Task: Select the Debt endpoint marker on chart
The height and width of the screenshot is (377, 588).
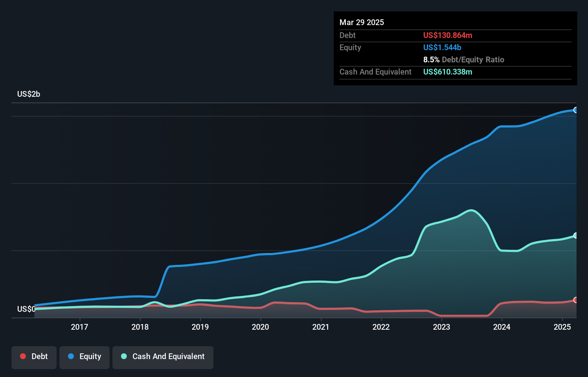Action: click(576, 300)
